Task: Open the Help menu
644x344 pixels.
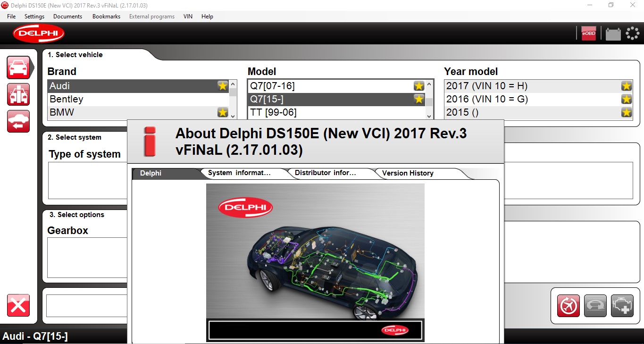Action: click(x=207, y=17)
